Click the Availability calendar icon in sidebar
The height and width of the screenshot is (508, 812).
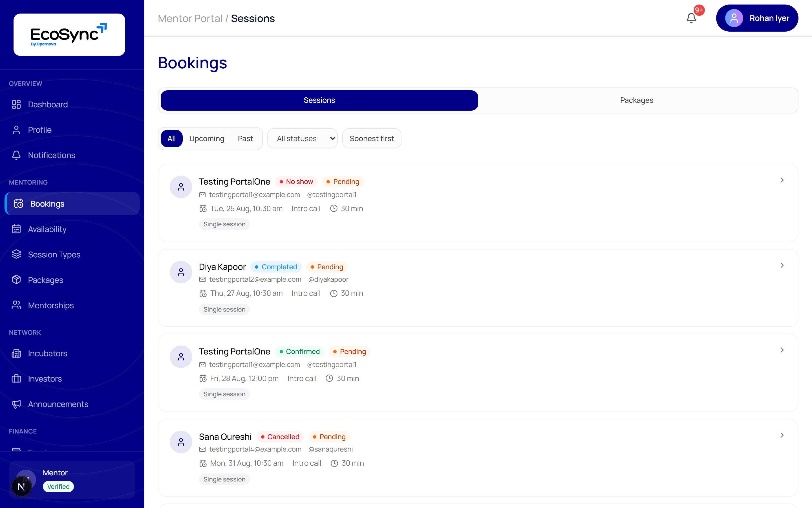(x=16, y=229)
